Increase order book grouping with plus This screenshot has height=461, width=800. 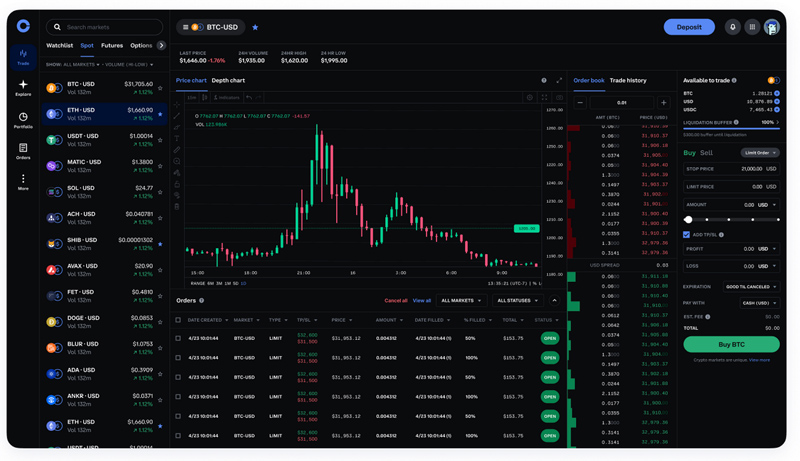(663, 102)
